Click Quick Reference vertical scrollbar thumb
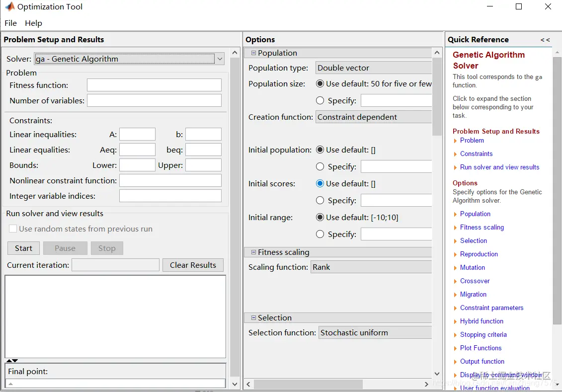Viewport: 562px width, 392px height. (557, 190)
